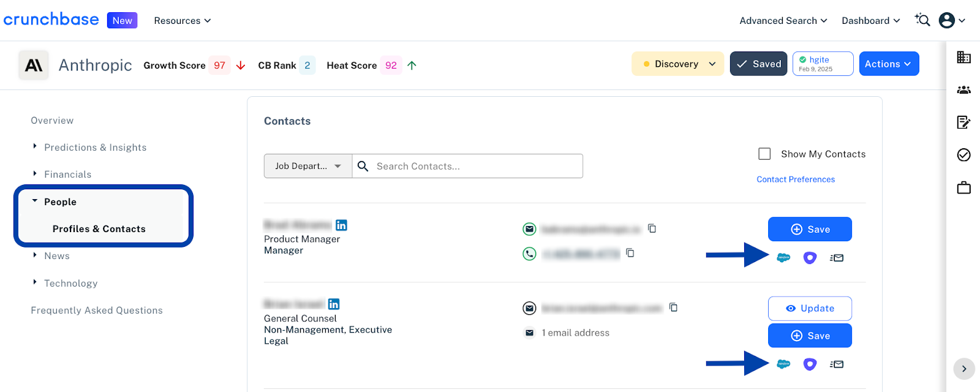This screenshot has height=392, width=980.
Task: Click Product Manager's phone icon
Action: pyautogui.click(x=529, y=254)
